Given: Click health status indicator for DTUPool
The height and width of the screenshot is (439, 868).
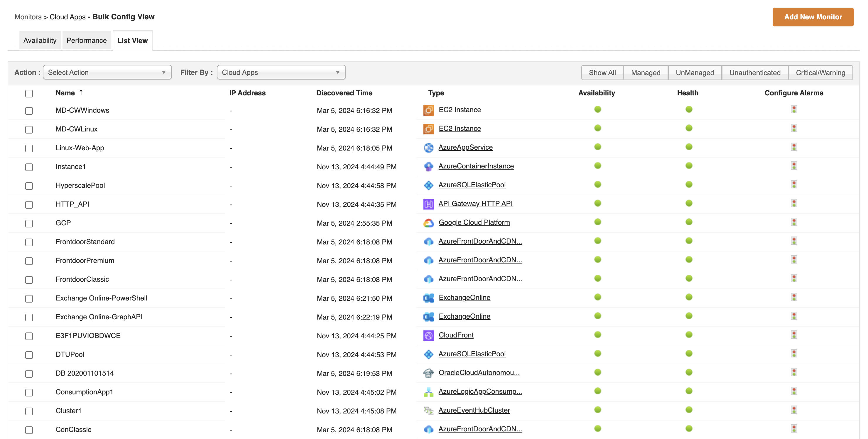Looking at the screenshot, I should point(688,353).
